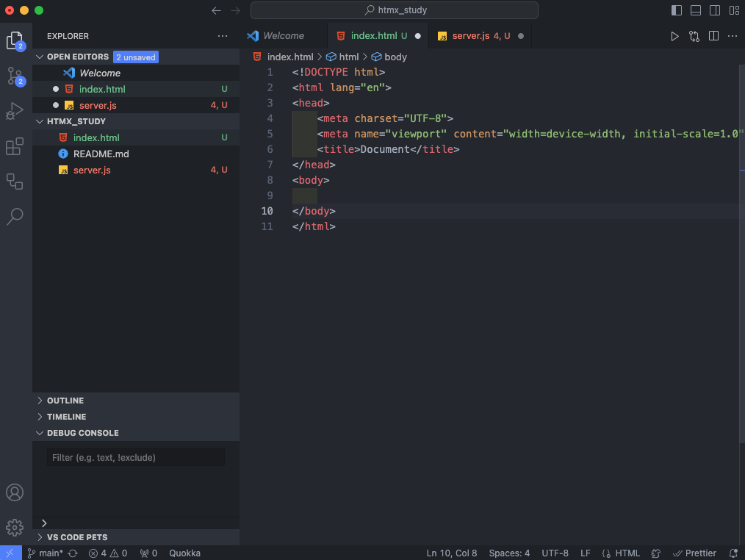The image size is (745, 560).
Task: Open the Extensions view
Action: (x=15, y=146)
